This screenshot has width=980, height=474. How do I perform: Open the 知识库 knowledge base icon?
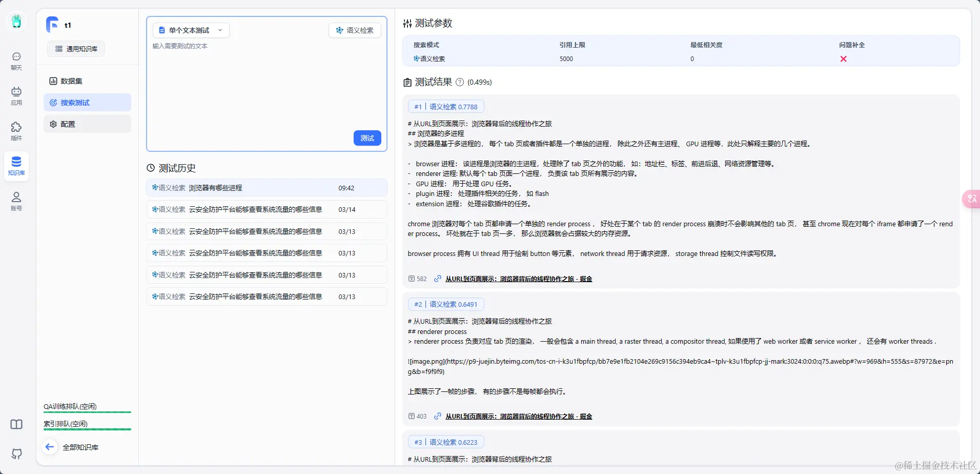click(16, 166)
